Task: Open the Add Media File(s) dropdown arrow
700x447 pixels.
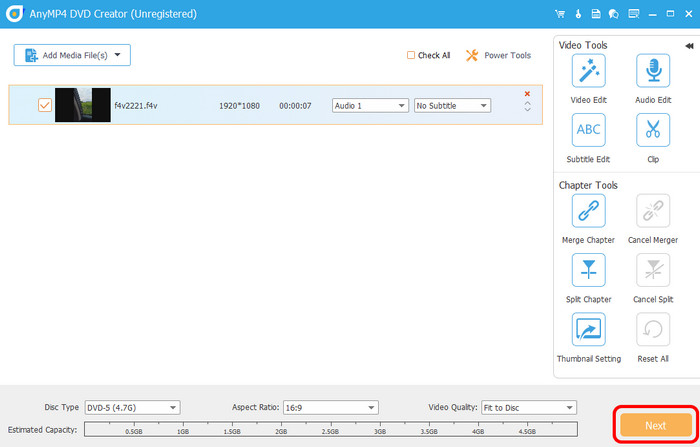Action: point(117,55)
